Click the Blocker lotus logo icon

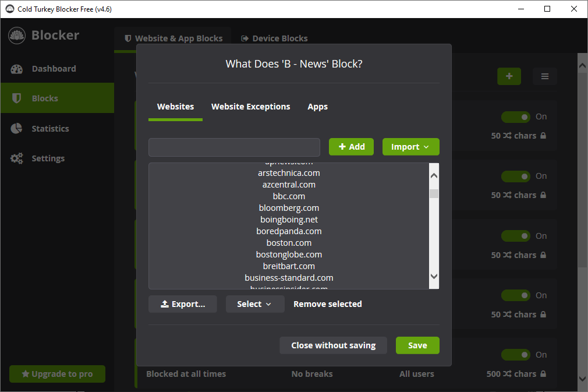pos(17,36)
